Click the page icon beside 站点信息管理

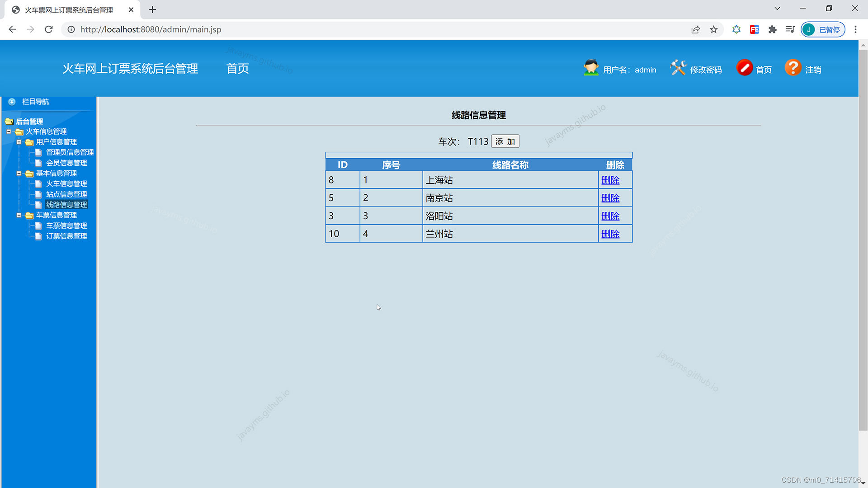(38, 194)
